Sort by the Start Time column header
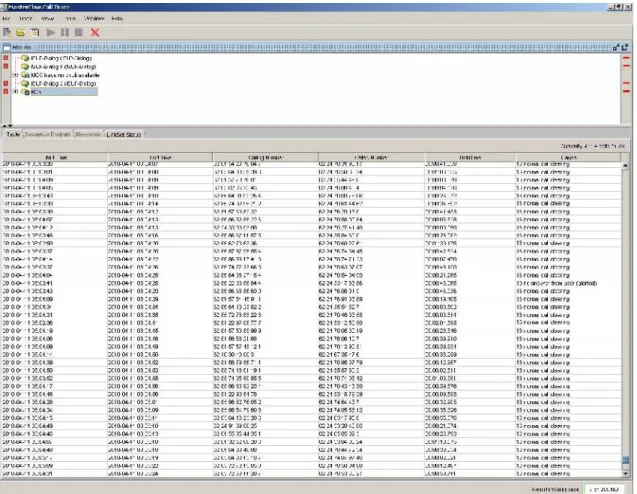This screenshot has width=637, height=494. pyautogui.click(x=55, y=157)
